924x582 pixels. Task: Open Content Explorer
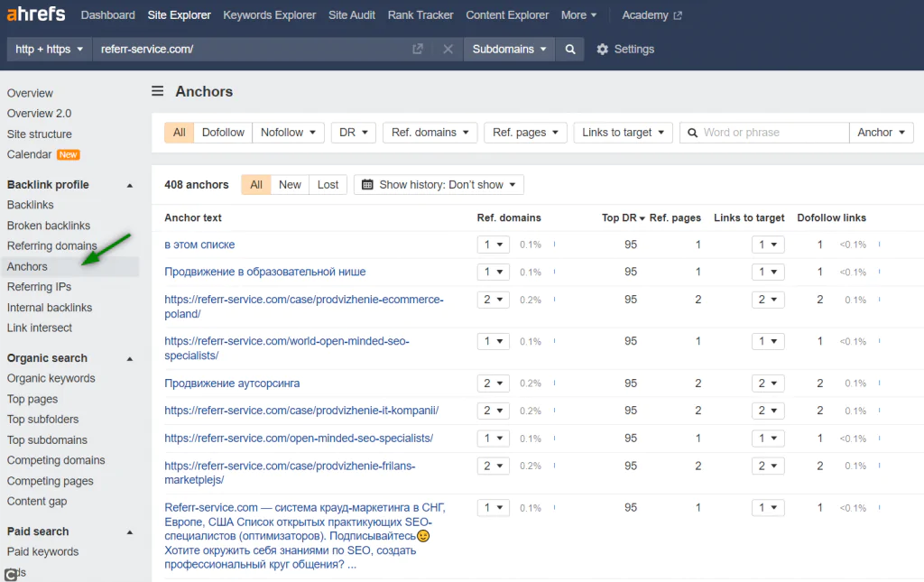507,15
